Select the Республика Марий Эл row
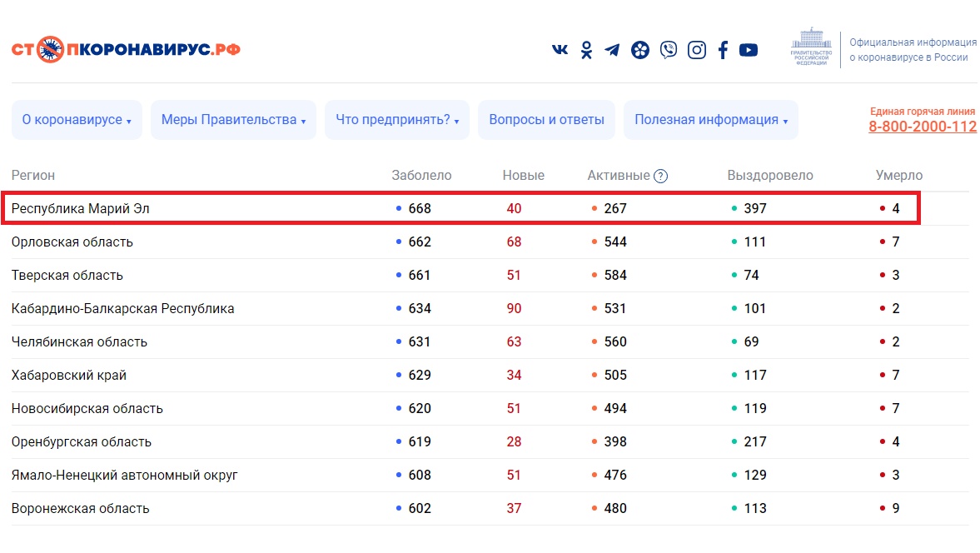Image resolution: width=980 pixels, height=553 pixels. tap(81, 208)
